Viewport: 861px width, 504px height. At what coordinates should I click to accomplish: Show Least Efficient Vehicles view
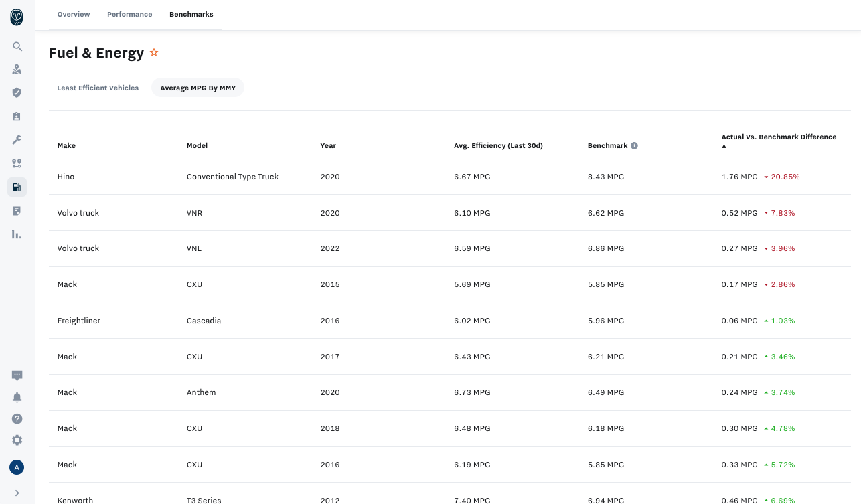[98, 88]
